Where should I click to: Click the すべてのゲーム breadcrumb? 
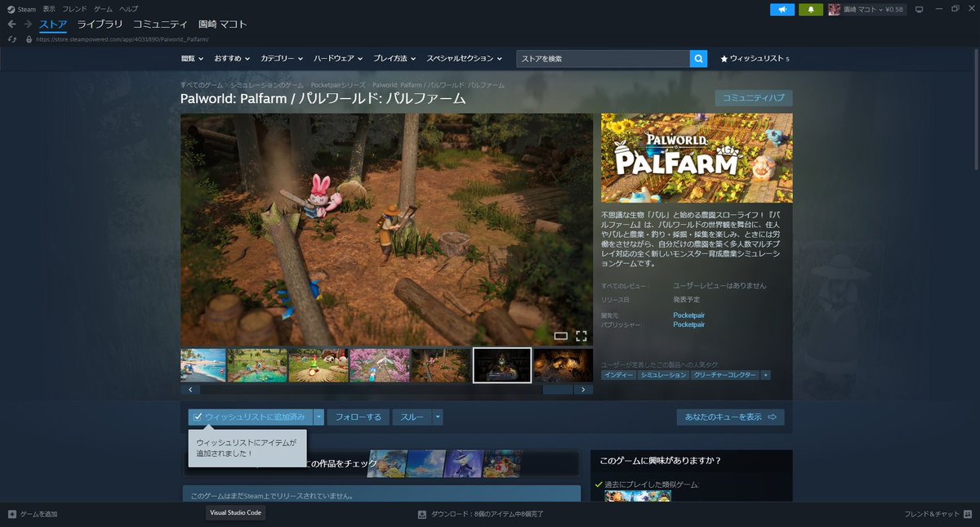pos(202,85)
